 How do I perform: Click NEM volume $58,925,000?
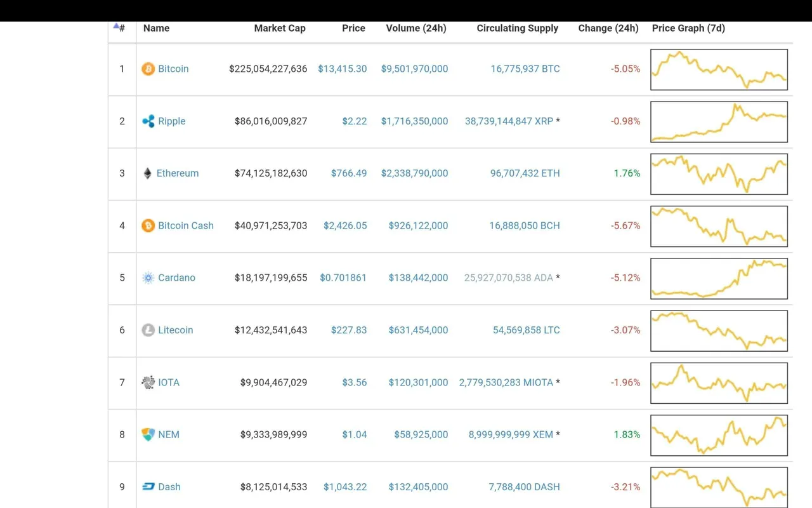[421, 434]
